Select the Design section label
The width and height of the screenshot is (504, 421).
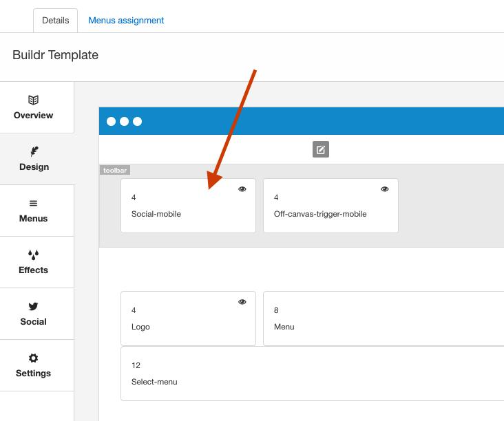coord(34,167)
